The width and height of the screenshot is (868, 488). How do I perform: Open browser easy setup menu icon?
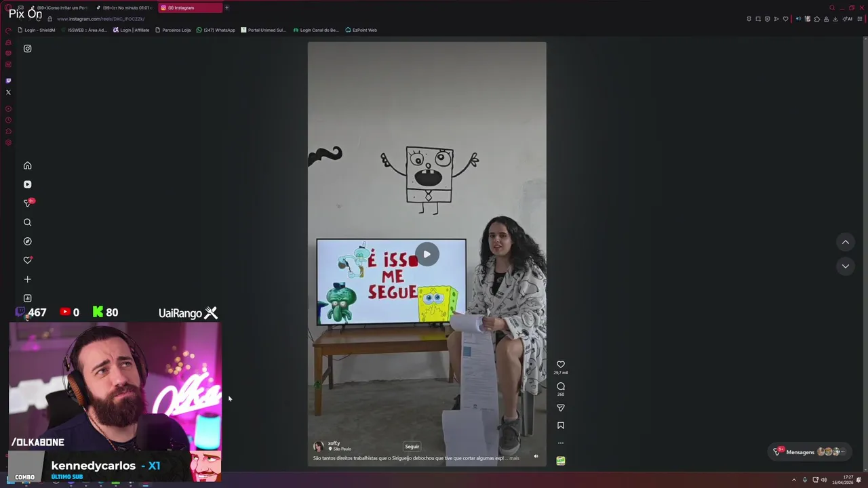(859, 19)
